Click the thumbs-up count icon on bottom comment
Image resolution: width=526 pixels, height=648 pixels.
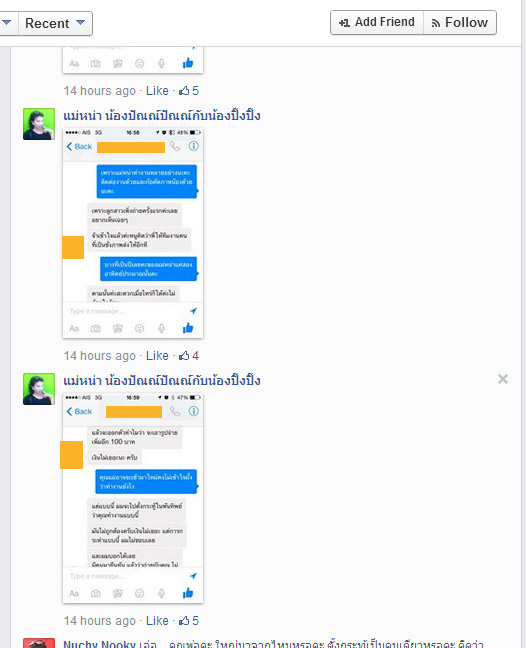coord(189,620)
